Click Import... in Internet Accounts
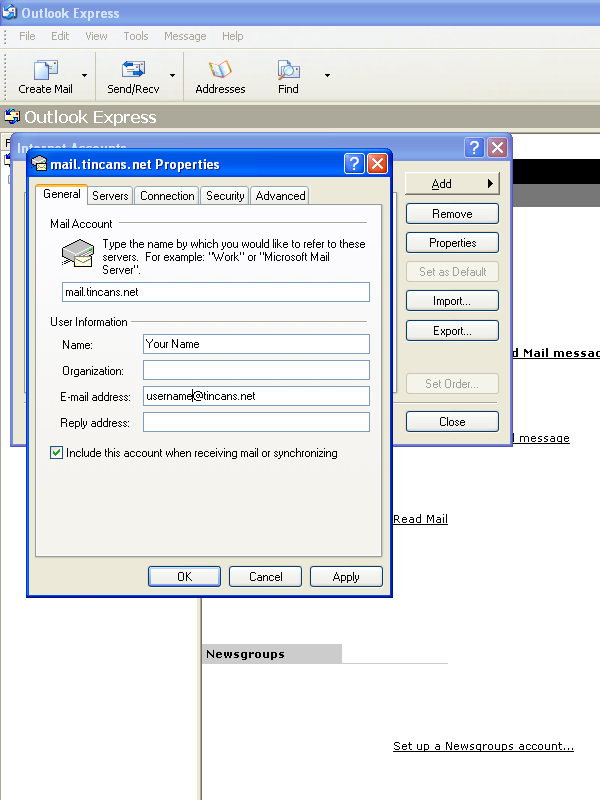 coord(452,301)
